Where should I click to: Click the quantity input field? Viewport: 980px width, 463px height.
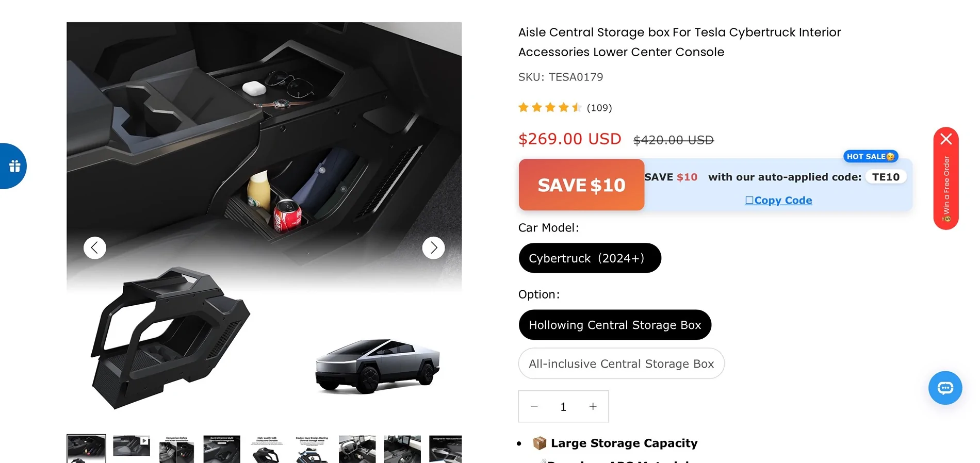[563, 406]
